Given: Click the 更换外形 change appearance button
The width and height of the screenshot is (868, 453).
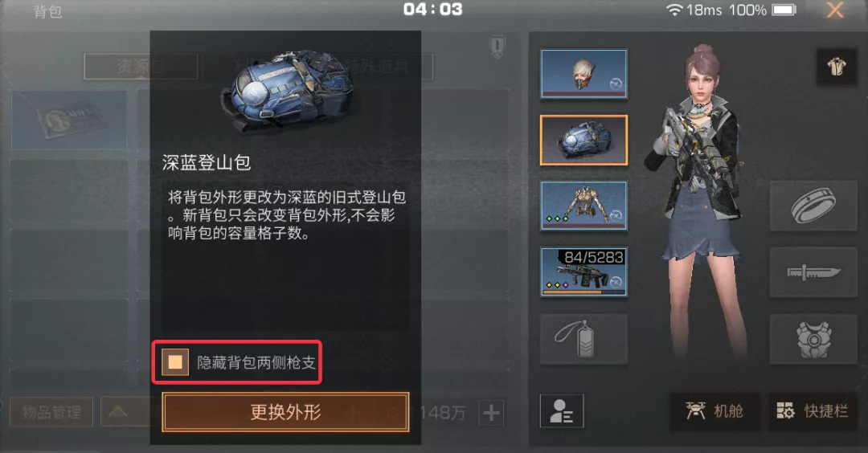Looking at the screenshot, I should pyautogui.click(x=285, y=412).
